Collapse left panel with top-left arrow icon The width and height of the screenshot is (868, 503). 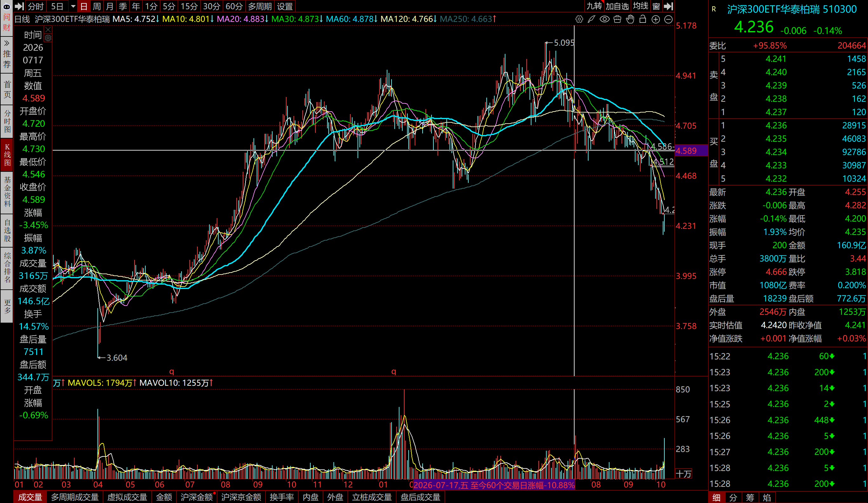click(x=19, y=6)
